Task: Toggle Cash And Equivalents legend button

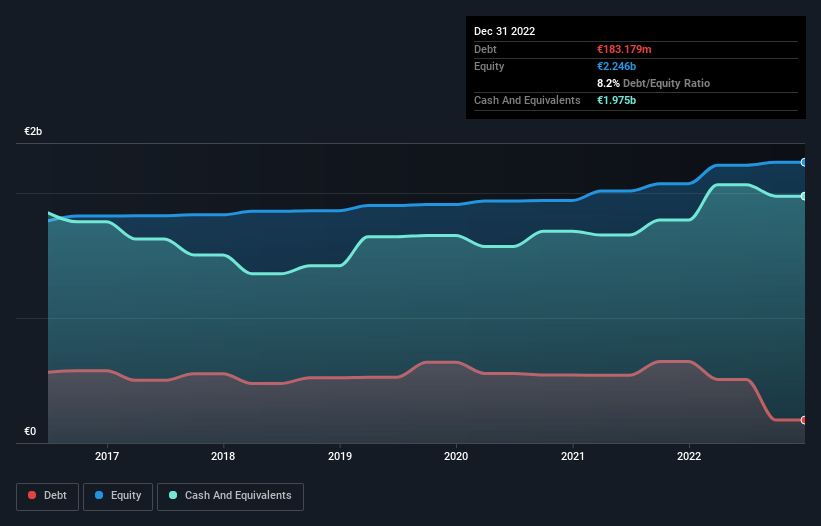Action: (x=230, y=496)
